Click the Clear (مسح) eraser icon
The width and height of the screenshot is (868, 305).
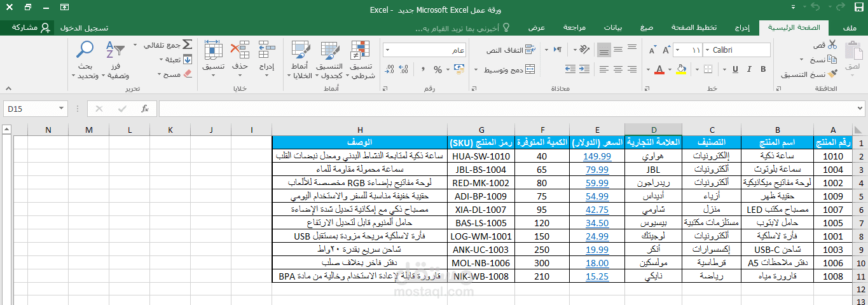pos(187,74)
